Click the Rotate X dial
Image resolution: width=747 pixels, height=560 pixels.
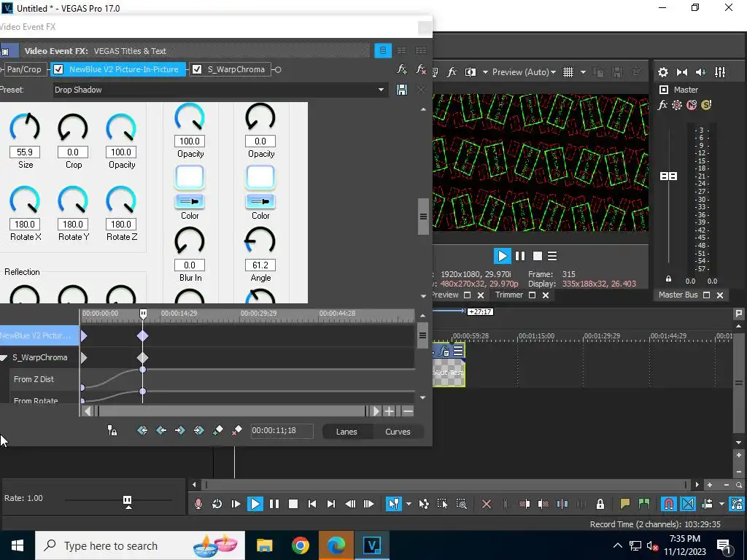25,200
